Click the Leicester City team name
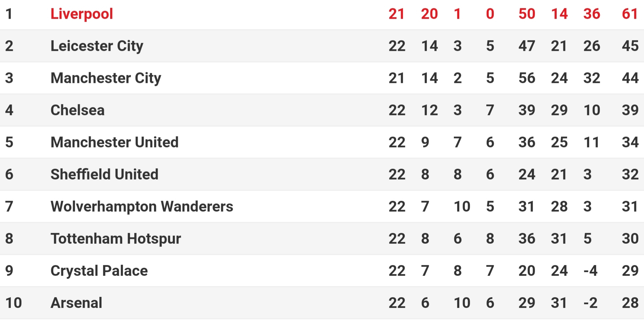 (97, 46)
